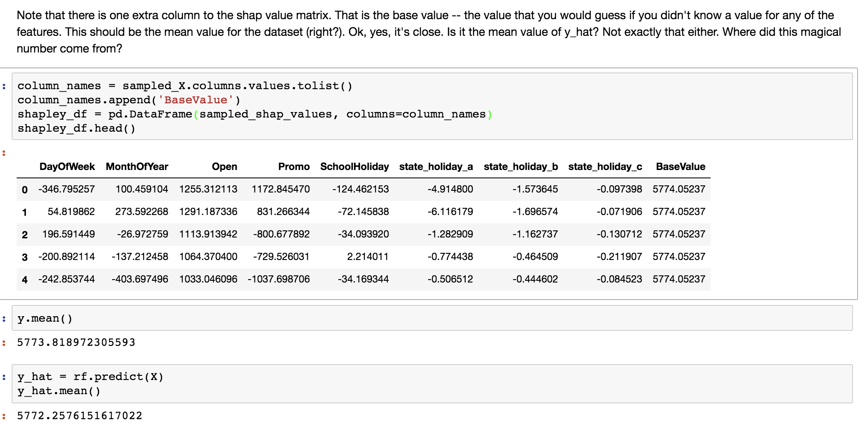Viewport: 868px width, 425px height.
Task: Click the BaseValue column header
Action: [681, 166]
